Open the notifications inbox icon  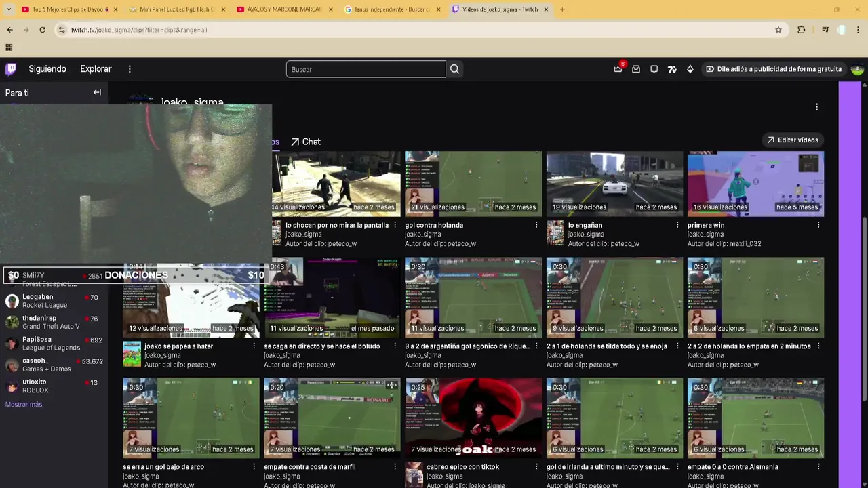click(636, 69)
